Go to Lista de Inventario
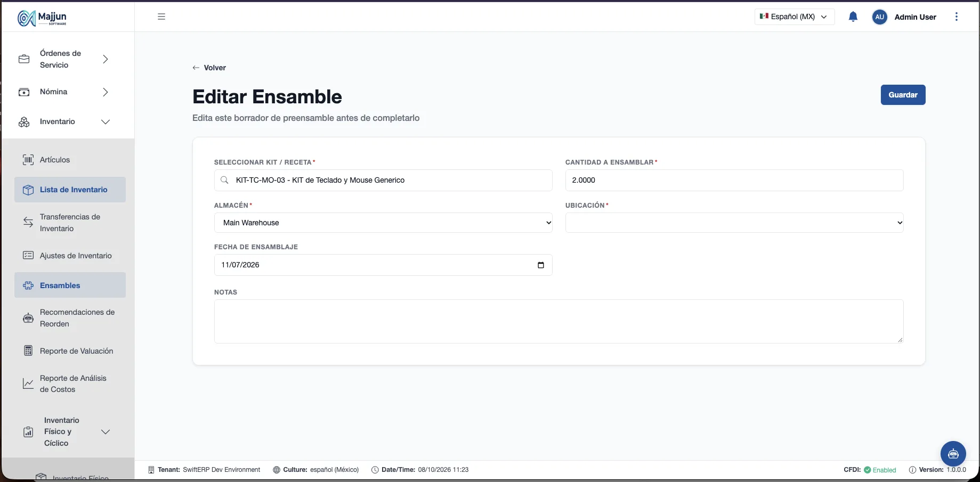This screenshot has width=980, height=482. click(70, 190)
